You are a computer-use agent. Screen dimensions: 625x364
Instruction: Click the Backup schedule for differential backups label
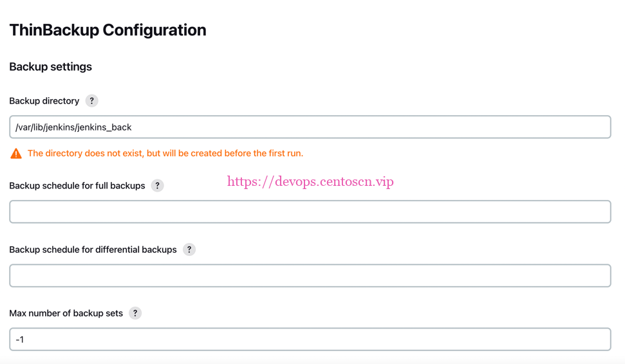click(x=93, y=250)
